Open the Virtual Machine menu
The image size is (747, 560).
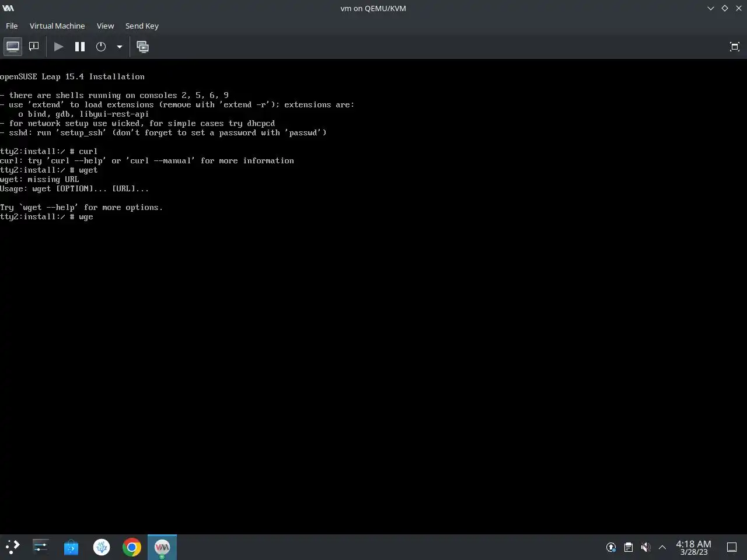tap(57, 26)
